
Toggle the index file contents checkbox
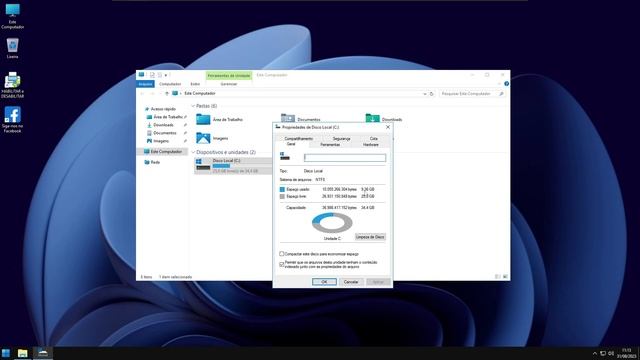[282, 264]
